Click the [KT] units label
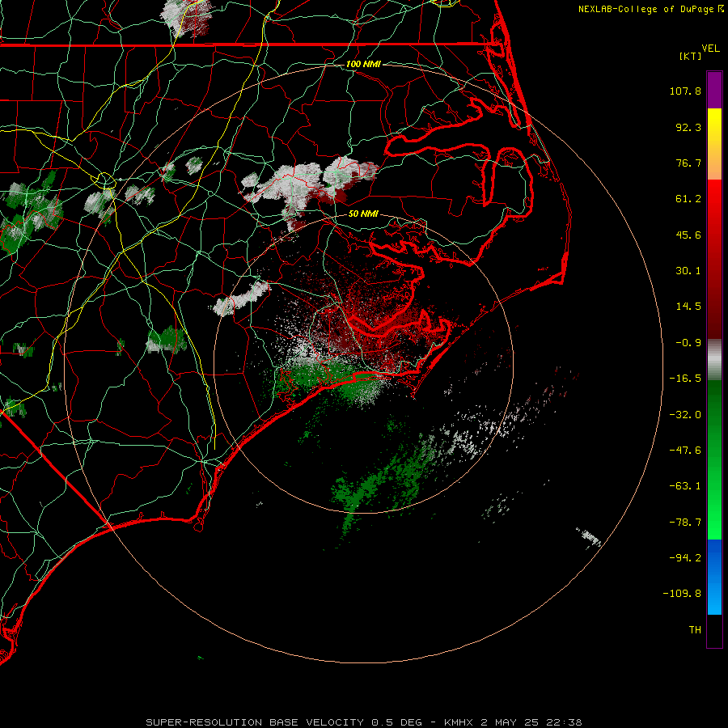The height and width of the screenshot is (728, 728). point(691,56)
